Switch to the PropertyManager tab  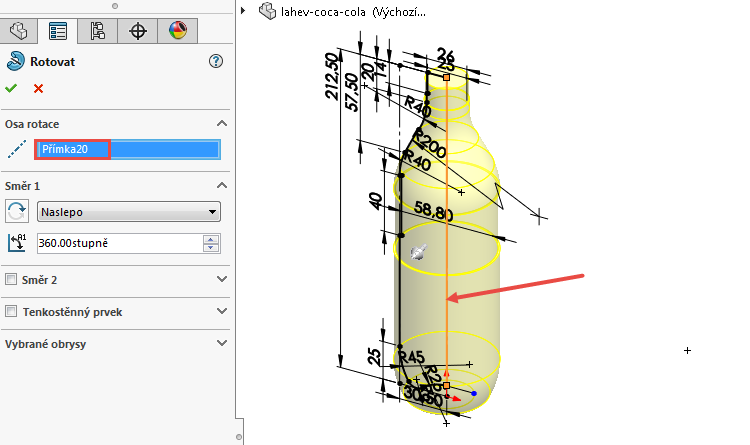58,32
